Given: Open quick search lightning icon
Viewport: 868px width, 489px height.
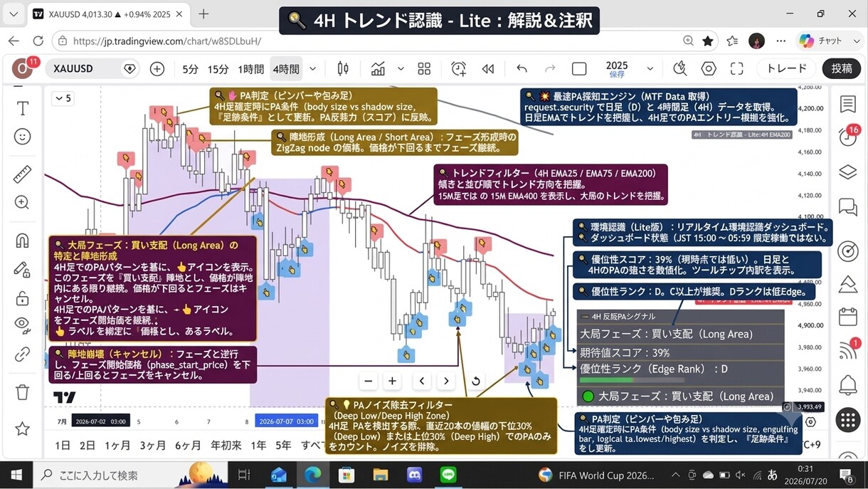Looking at the screenshot, I should (x=680, y=69).
